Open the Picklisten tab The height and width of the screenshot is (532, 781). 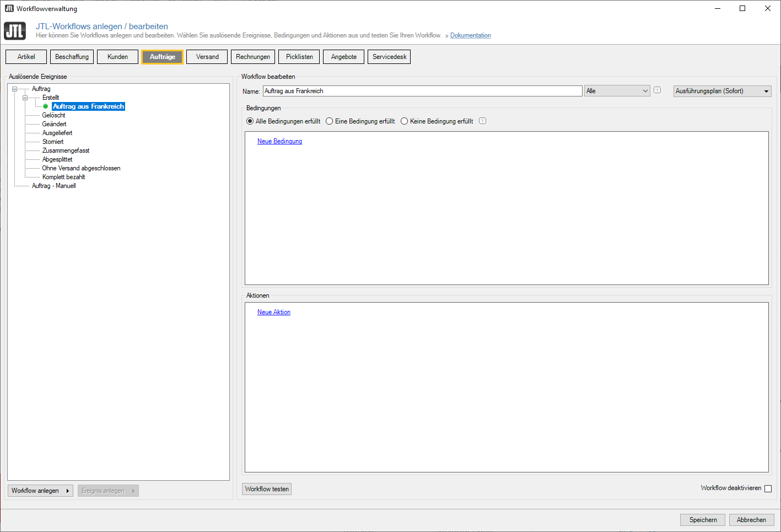click(299, 57)
